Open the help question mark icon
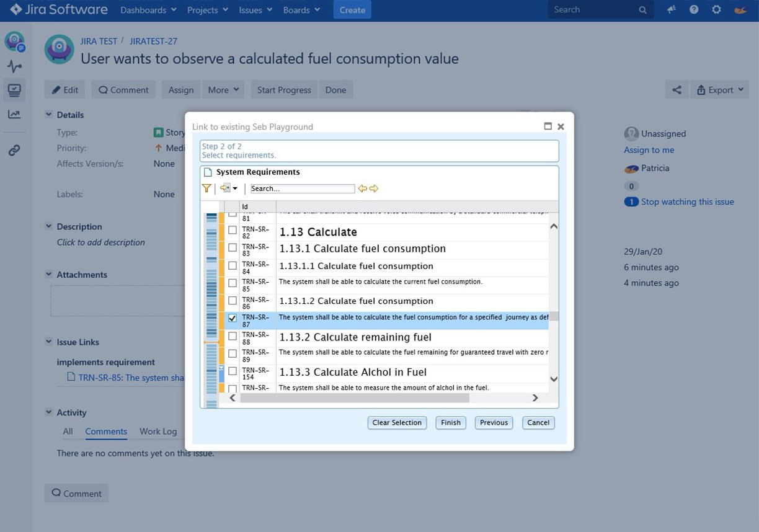The height and width of the screenshot is (532, 759). click(693, 9)
